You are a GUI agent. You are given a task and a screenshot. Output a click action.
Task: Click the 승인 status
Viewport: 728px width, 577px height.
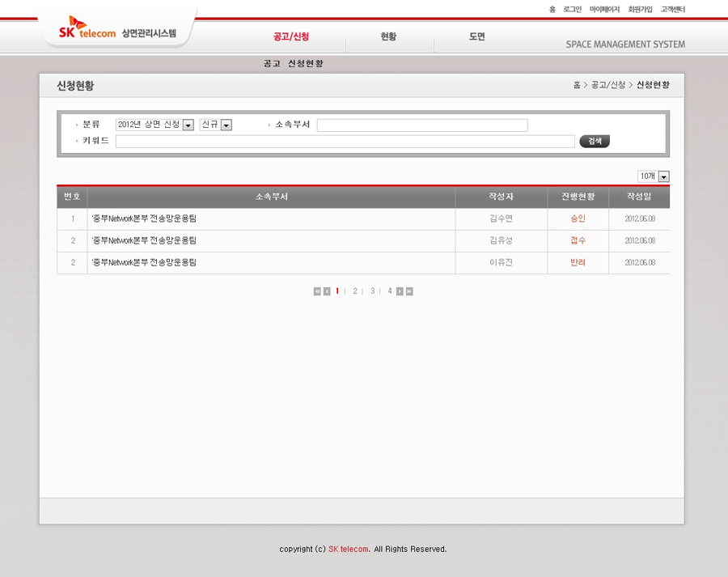point(578,218)
